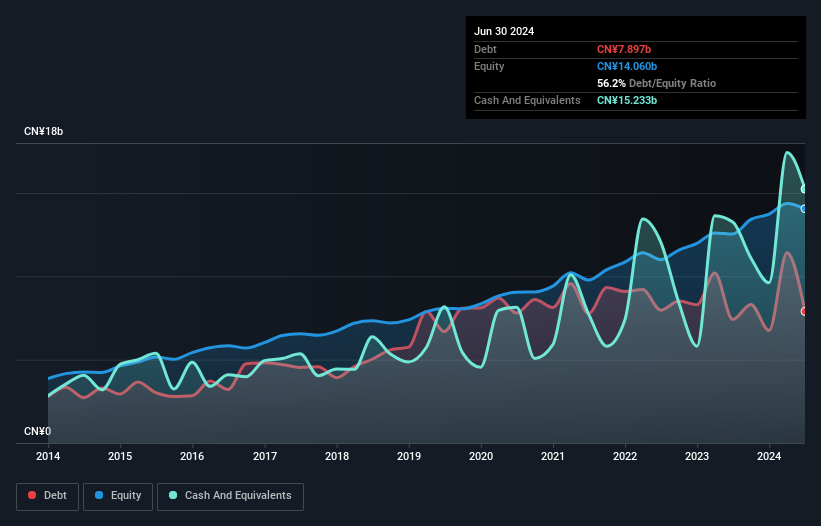The width and height of the screenshot is (821, 526).
Task: Click the 56.2% Debt/Equity Ratio text
Action: pyautogui.click(x=656, y=83)
